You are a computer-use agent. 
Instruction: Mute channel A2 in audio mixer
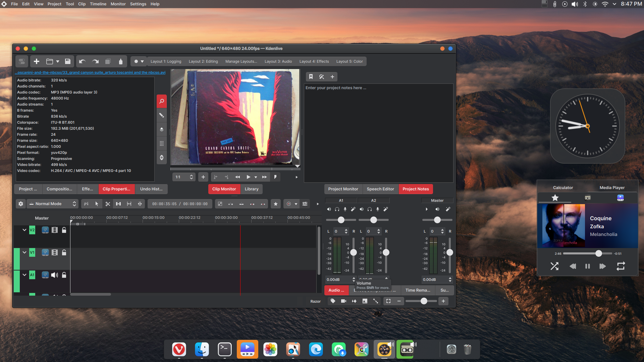click(x=362, y=209)
